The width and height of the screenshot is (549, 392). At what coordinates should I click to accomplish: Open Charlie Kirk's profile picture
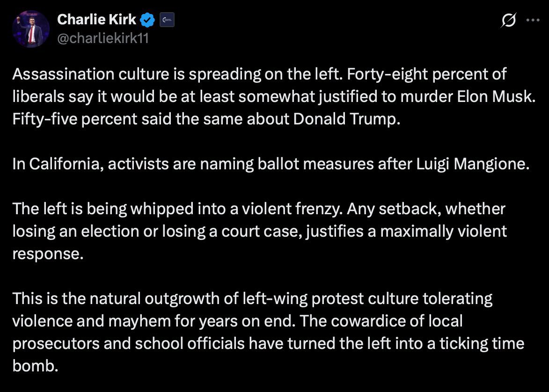(x=30, y=29)
